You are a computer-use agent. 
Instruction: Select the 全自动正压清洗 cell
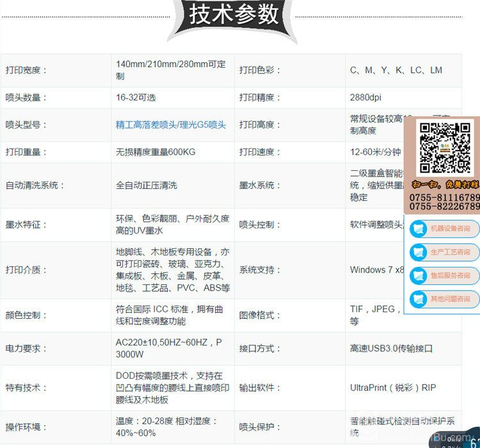click(146, 185)
